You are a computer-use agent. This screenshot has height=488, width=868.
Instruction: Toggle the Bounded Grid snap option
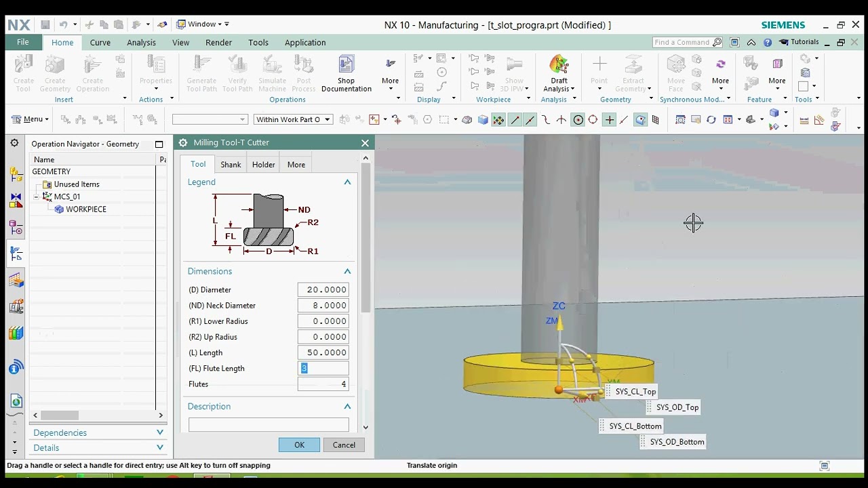point(655,120)
